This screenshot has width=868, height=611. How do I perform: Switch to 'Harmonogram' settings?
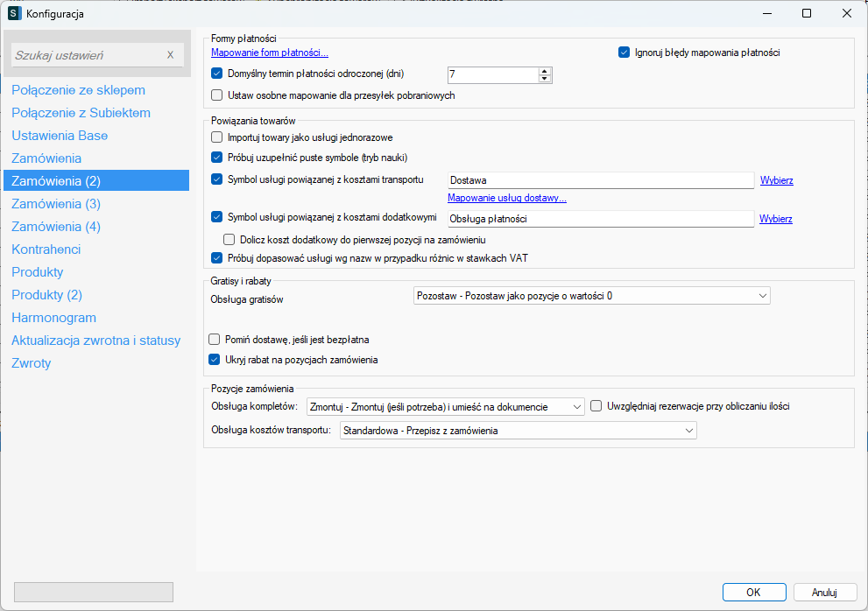click(53, 318)
